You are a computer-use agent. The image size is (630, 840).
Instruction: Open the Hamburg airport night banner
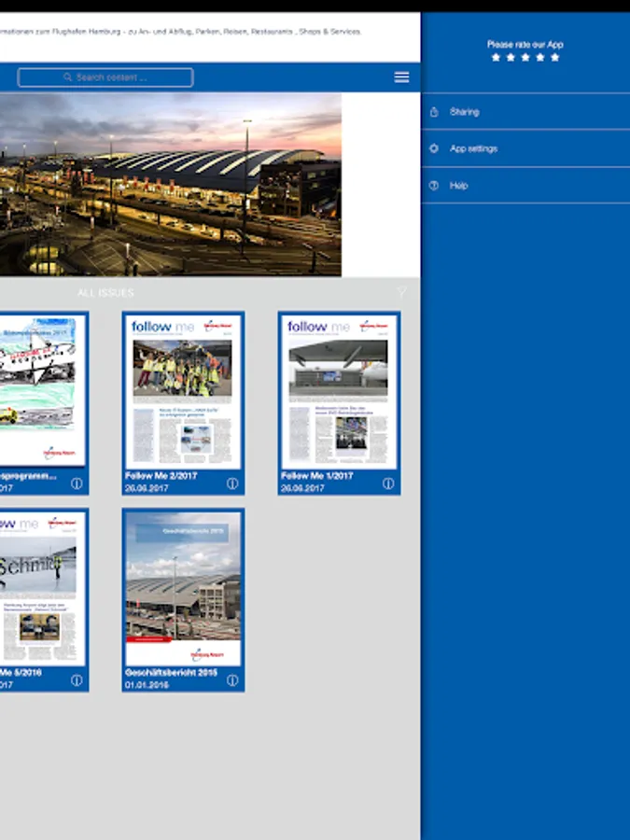pyautogui.click(x=171, y=185)
